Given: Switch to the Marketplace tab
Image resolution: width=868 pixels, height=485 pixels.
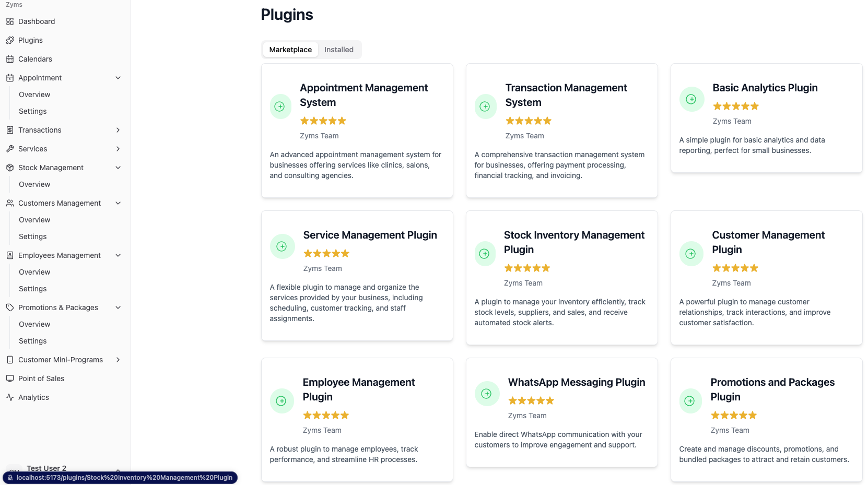Looking at the screenshot, I should point(290,50).
